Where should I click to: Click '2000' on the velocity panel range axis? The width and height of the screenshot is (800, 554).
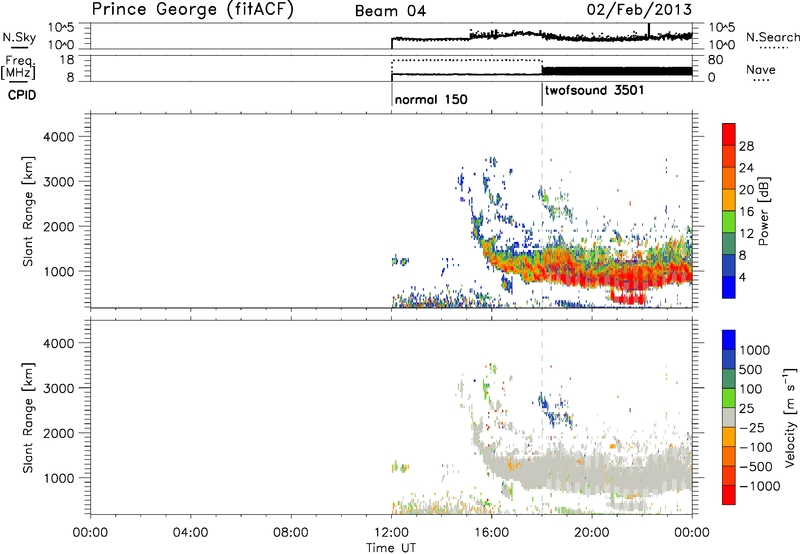click(x=59, y=433)
